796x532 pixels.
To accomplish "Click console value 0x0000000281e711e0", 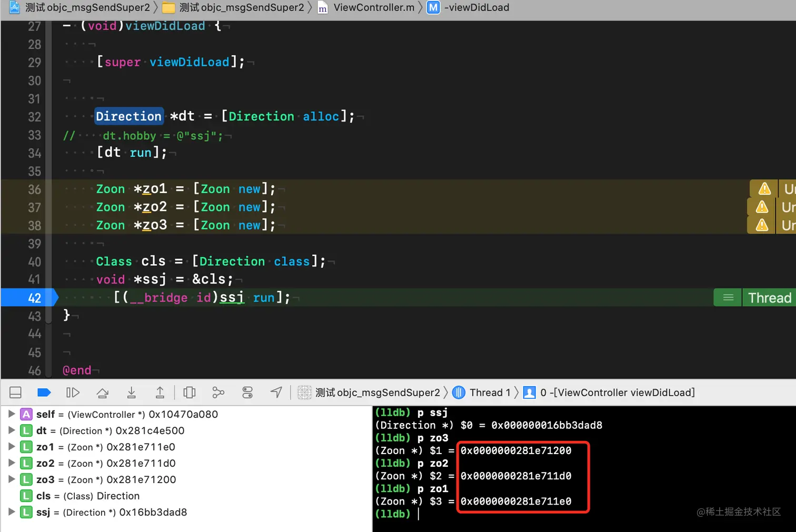I will click(x=516, y=501).
